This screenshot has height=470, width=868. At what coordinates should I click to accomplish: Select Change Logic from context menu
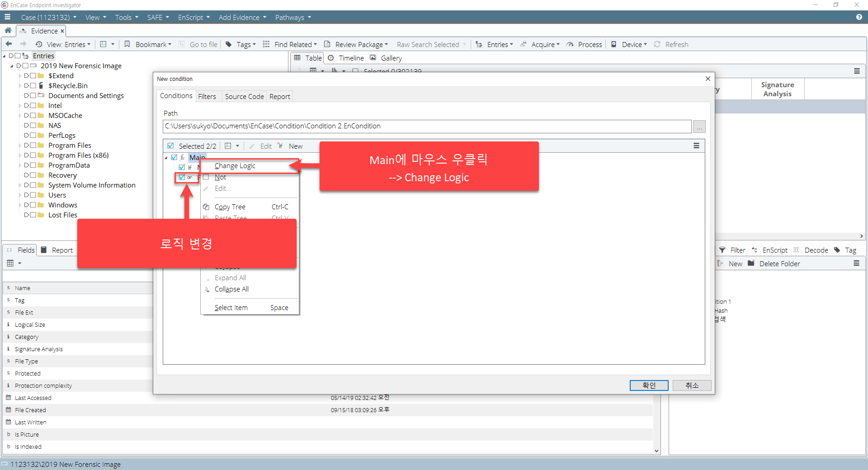(x=235, y=166)
